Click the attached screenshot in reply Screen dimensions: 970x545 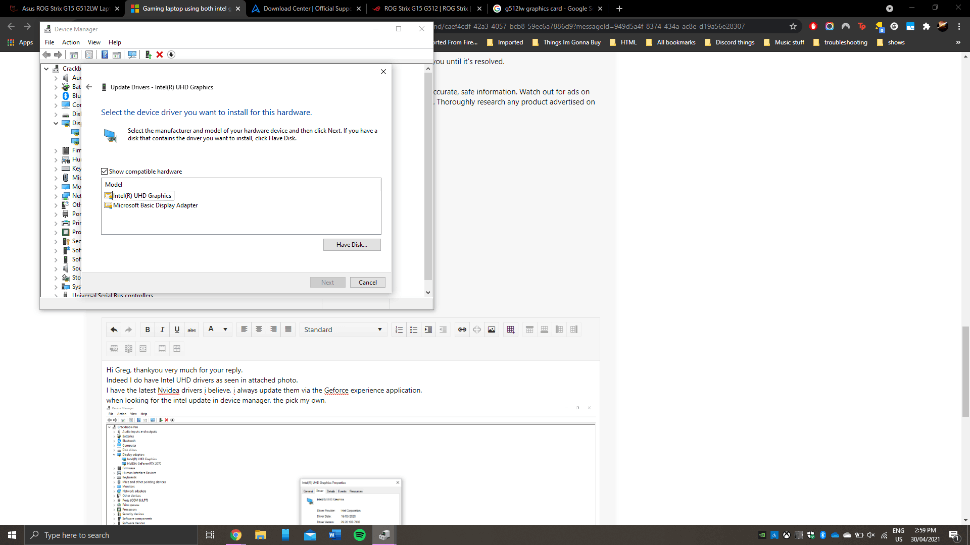coord(351,465)
